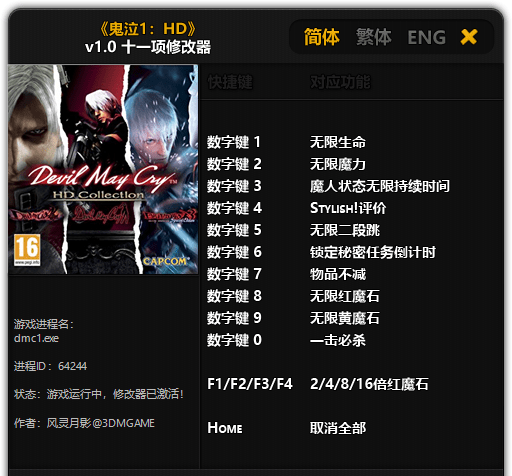
Task: Switch language to 繁体
Action: pos(373,37)
